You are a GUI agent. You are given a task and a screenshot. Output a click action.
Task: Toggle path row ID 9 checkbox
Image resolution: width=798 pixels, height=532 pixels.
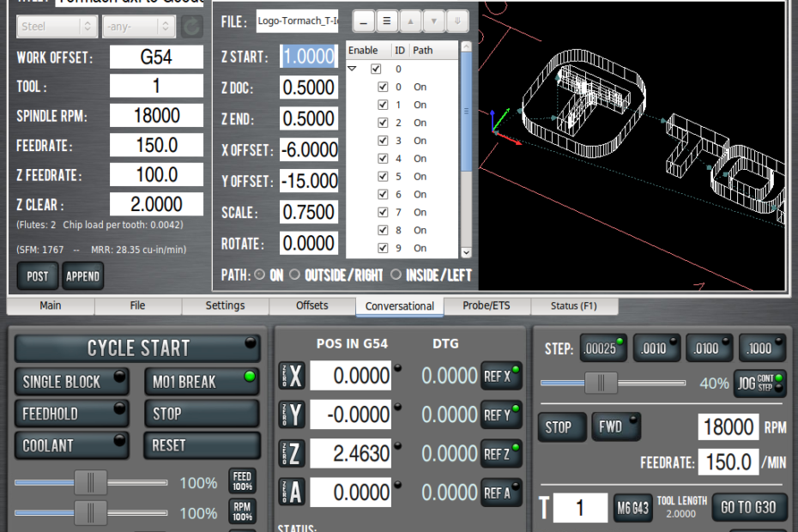tap(383, 248)
